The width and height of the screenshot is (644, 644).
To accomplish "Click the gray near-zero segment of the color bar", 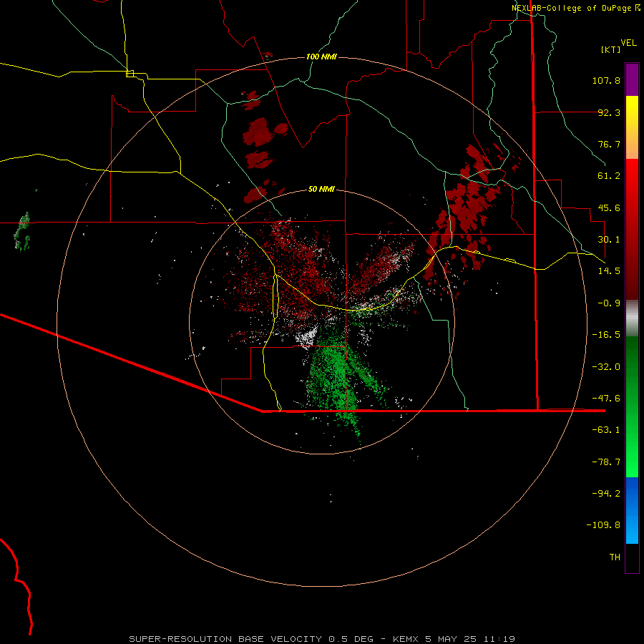I will click(632, 318).
